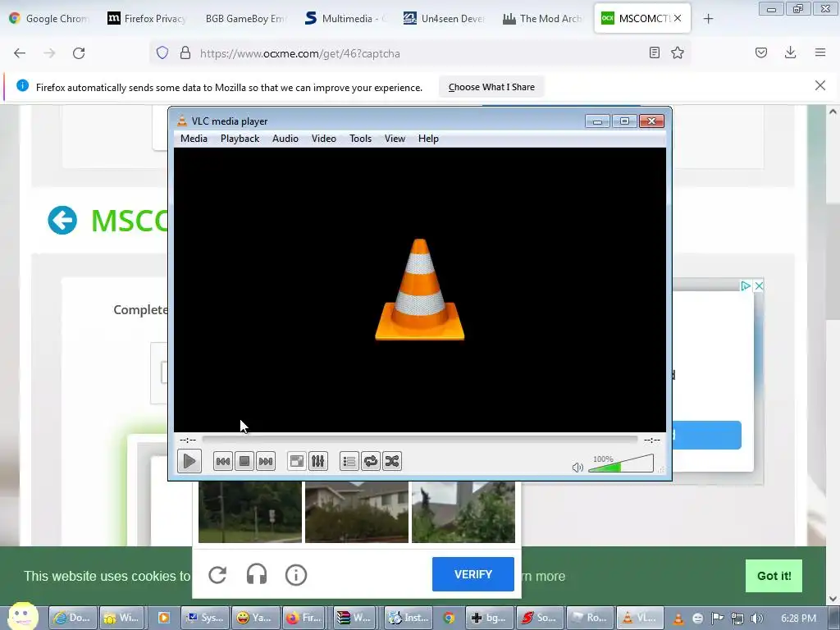Toggle VLC loop mode
The width and height of the screenshot is (840, 630).
coord(371,461)
